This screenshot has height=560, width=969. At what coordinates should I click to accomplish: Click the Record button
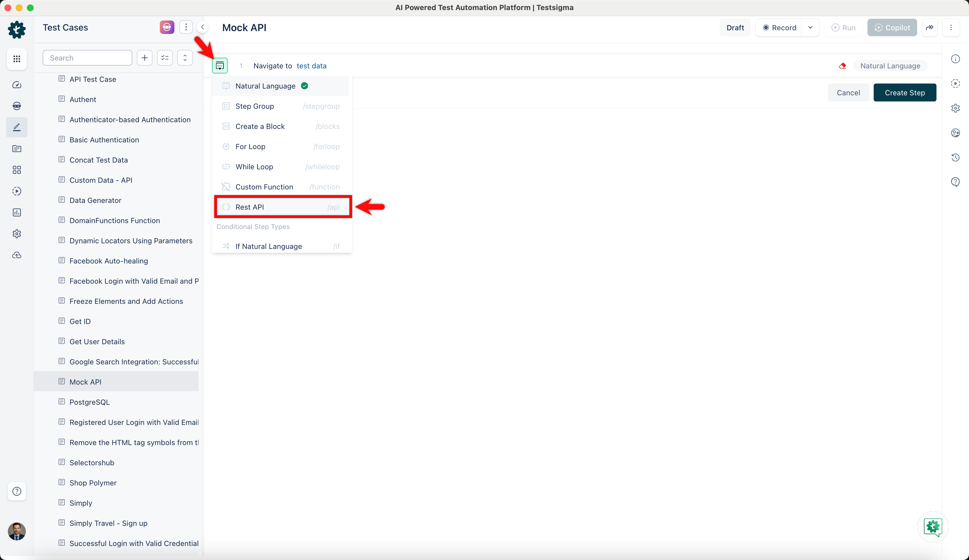point(779,28)
